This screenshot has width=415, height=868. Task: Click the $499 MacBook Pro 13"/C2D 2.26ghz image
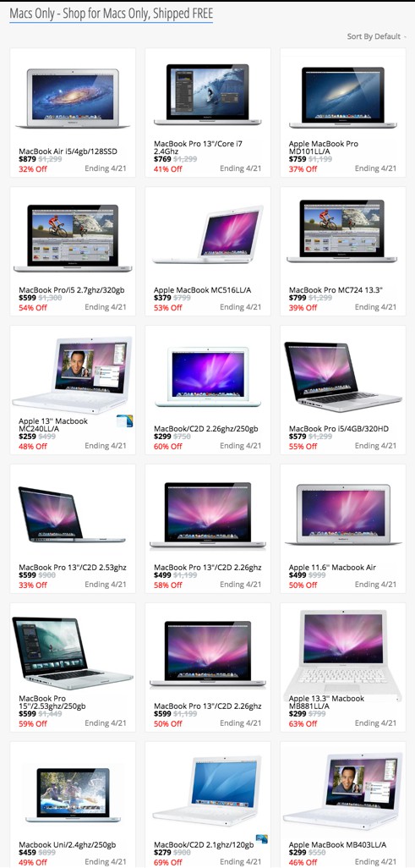(x=208, y=515)
